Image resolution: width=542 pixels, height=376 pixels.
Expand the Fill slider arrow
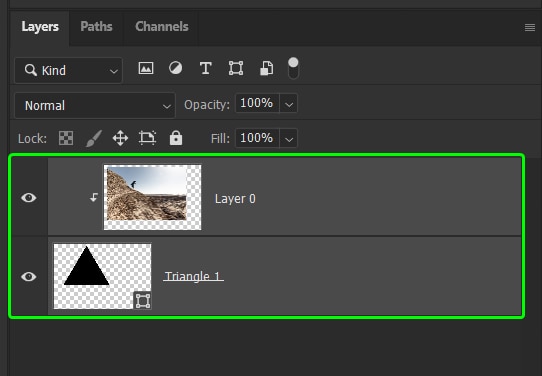coord(289,139)
